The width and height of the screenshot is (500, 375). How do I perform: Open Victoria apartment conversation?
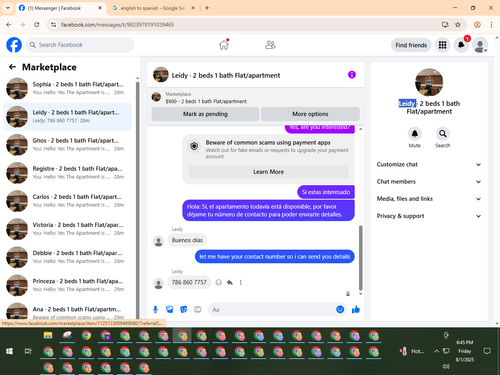click(67, 229)
